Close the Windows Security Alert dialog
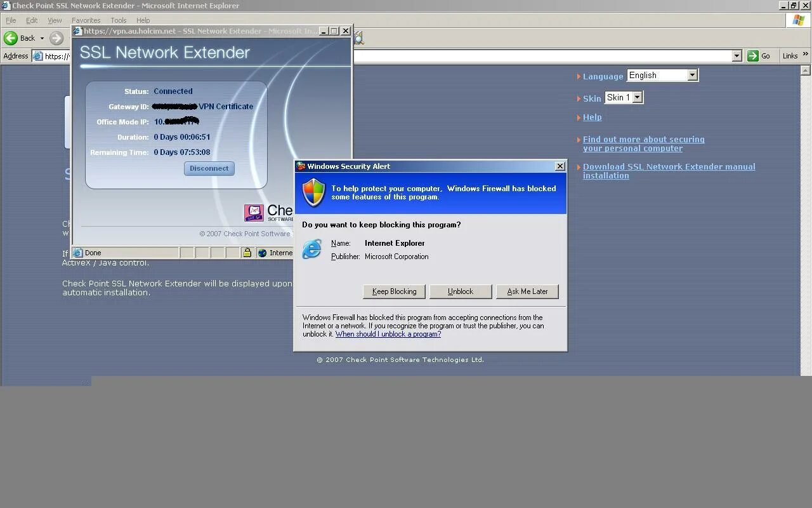812x508 pixels. (x=560, y=166)
